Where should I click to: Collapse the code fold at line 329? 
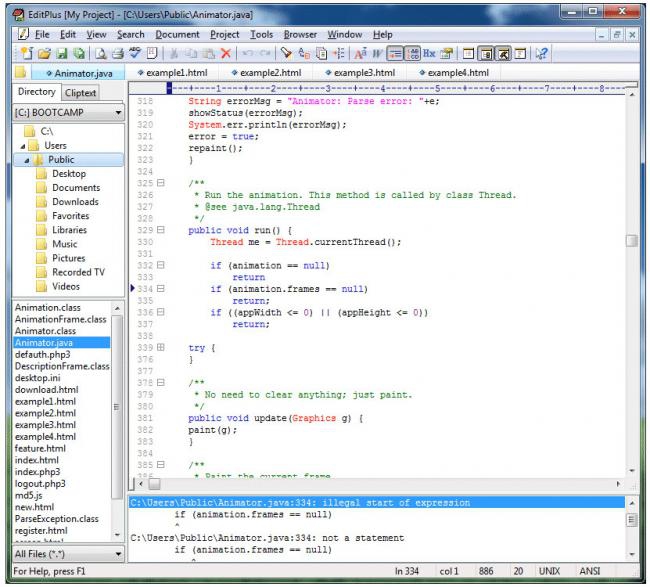tap(161, 230)
